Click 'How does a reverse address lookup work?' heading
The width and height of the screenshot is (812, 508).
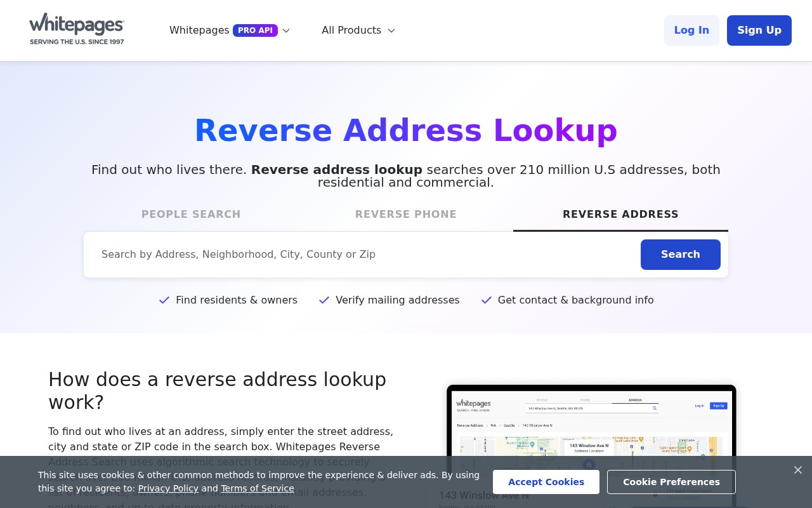pyautogui.click(x=218, y=391)
